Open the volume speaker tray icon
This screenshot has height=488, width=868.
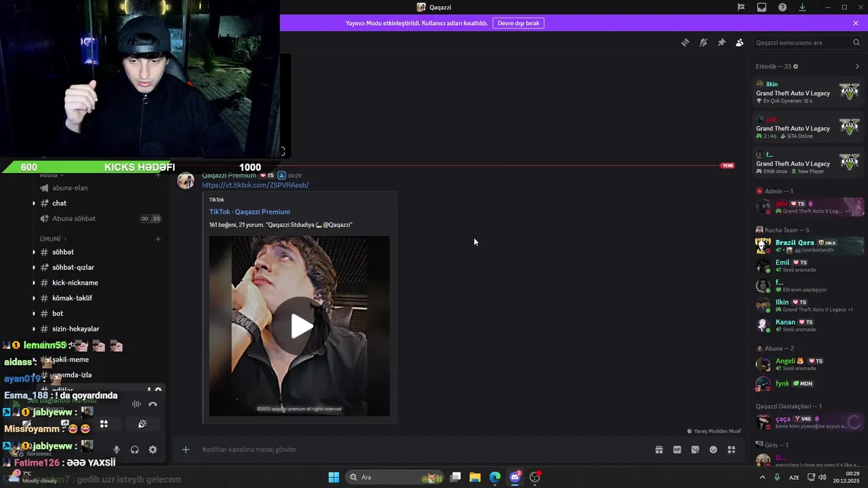pos(823,477)
